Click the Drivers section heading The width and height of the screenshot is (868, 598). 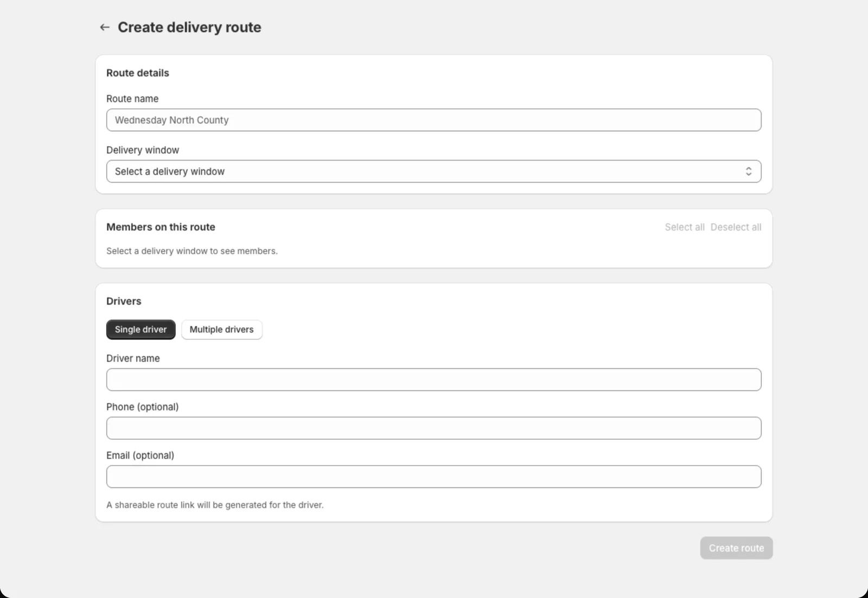coord(124,301)
